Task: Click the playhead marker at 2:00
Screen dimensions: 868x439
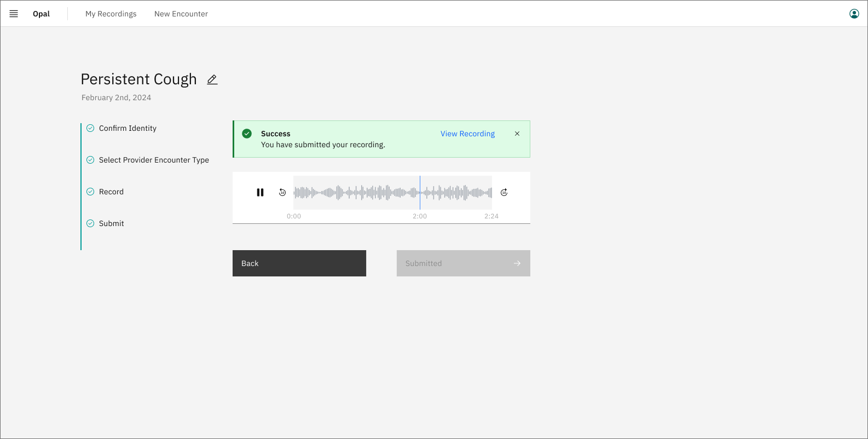Action: click(420, 193)
